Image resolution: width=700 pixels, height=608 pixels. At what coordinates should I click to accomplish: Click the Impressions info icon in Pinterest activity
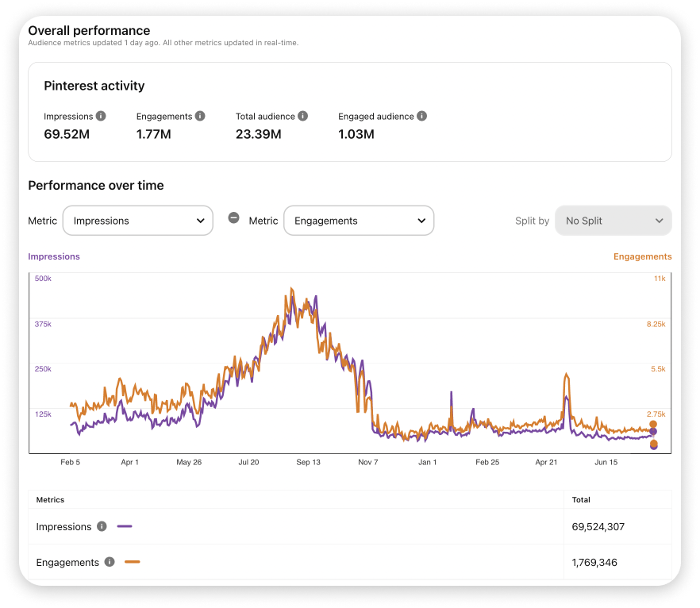click(101, 116)
